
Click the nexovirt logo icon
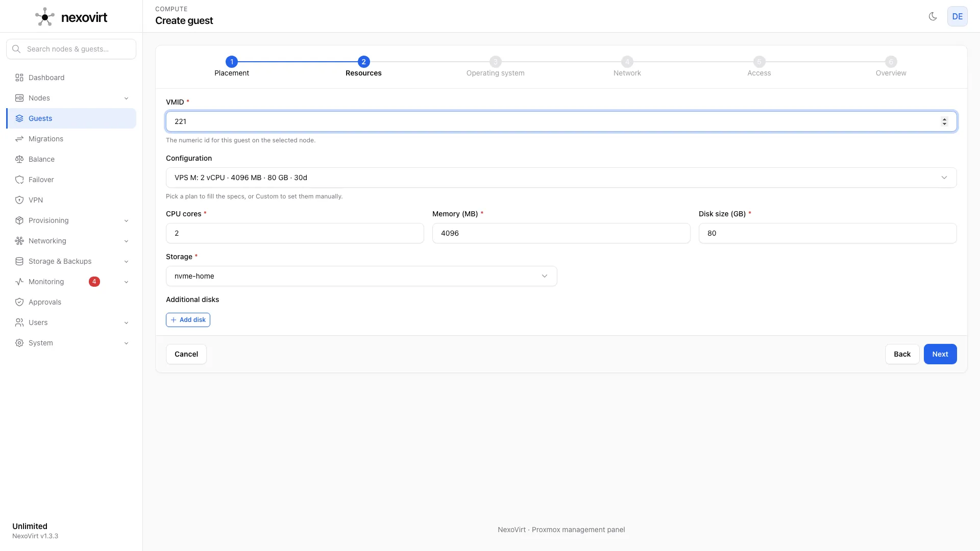point(45,17)
